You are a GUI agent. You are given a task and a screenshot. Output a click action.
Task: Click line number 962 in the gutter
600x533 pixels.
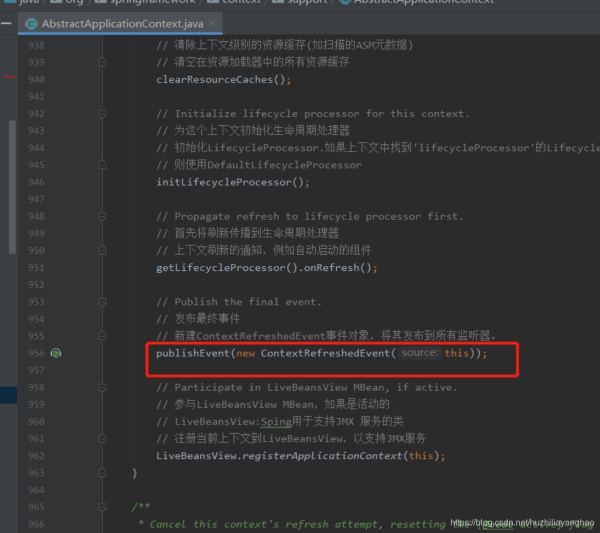pos(36,456)
